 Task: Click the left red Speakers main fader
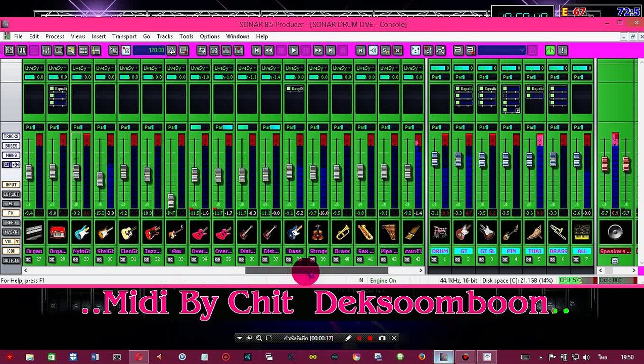coord(605,164)
